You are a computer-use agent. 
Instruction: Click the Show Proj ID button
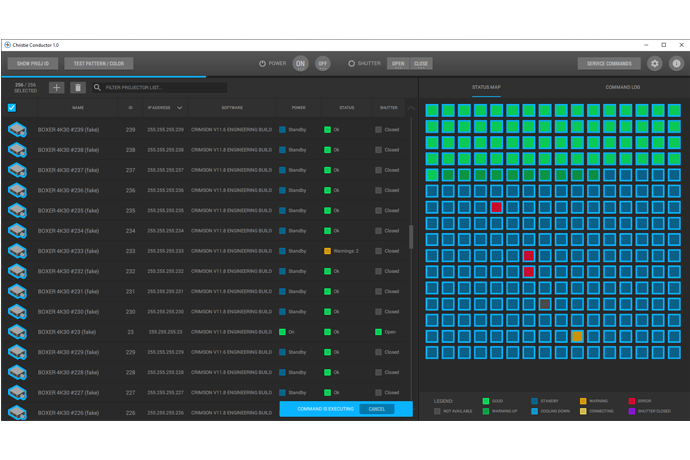[x=32, y=63]
